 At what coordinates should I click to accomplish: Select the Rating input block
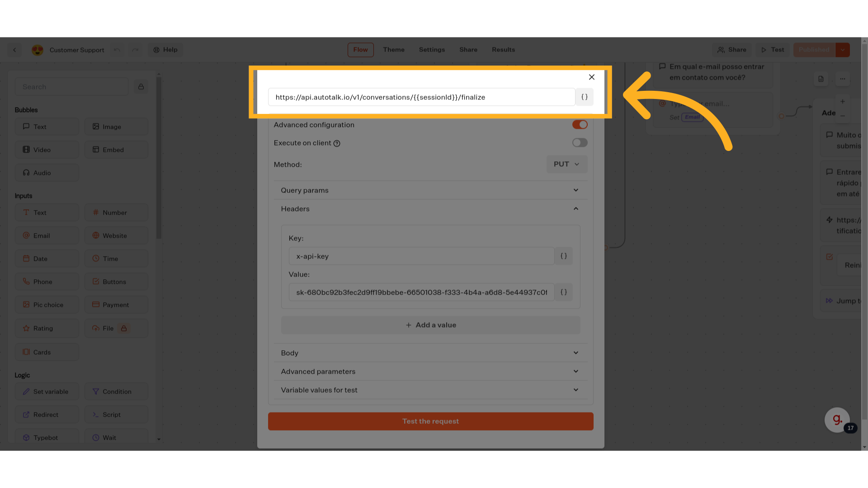pyautogui.click(x=47, y=328)
